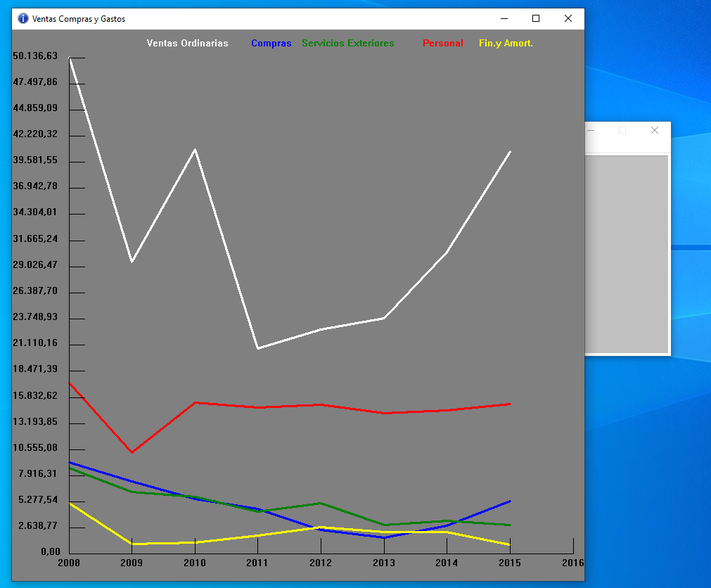Click the 2015 year label
Image resolution: width=711 pixels, height=588 pixels.
(x=510, y=563)
